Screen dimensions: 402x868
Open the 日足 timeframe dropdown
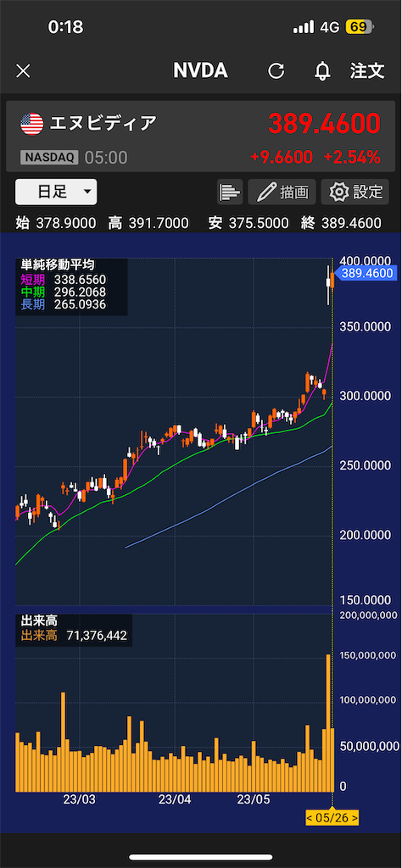tap(56, 192)
